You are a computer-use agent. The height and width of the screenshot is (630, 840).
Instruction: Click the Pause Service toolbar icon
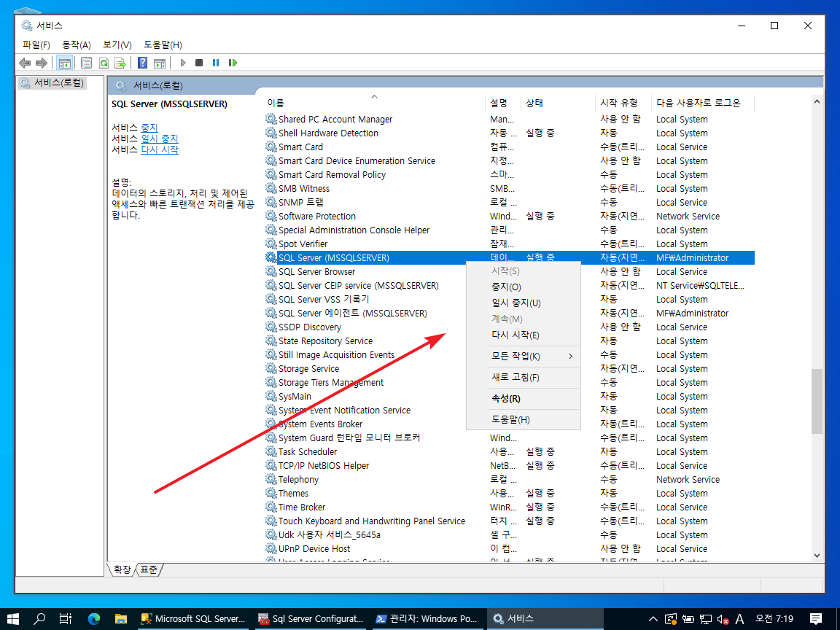click(x=216, y=63)
